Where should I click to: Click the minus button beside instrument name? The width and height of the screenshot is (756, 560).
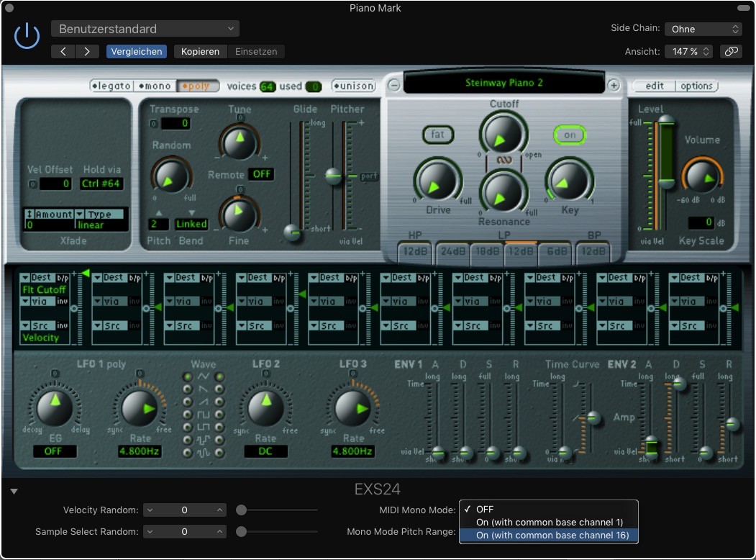pos(394,86)
